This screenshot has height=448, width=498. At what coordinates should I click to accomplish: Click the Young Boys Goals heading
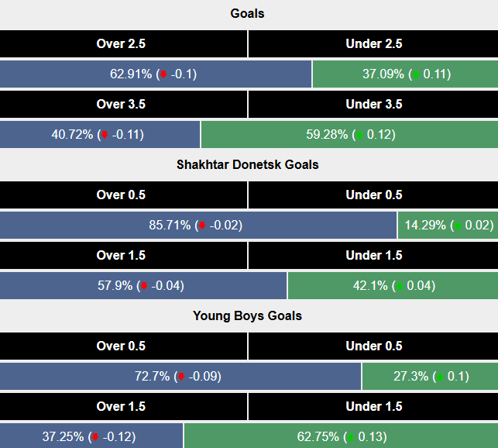click(x=248, y=316)
